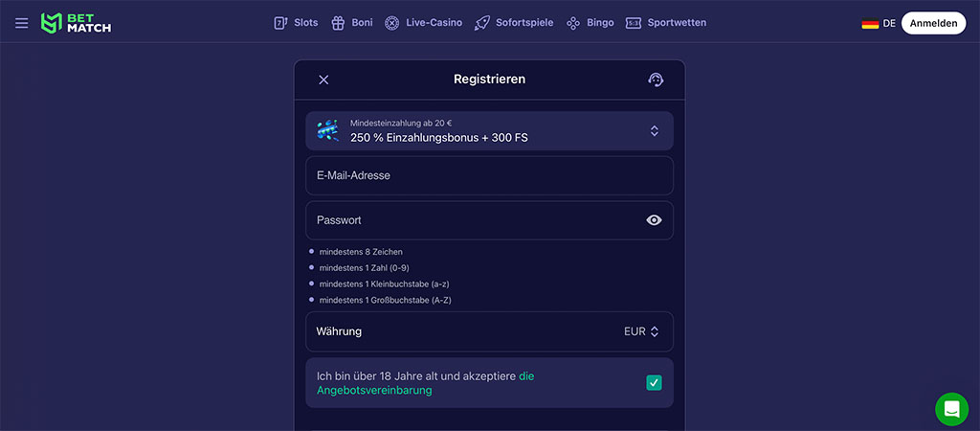Click the bonus offer image icon
This screenshot has width=980, height=431.
[327, 130]
